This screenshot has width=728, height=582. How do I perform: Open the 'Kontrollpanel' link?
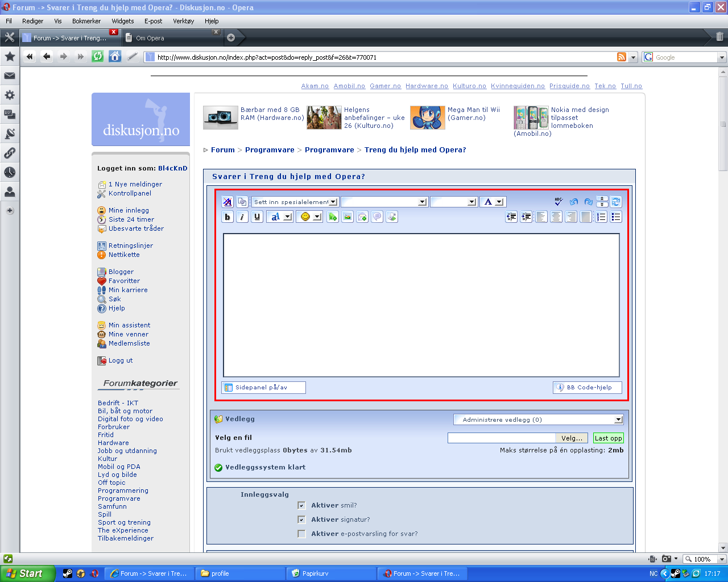tap(130, 193)
